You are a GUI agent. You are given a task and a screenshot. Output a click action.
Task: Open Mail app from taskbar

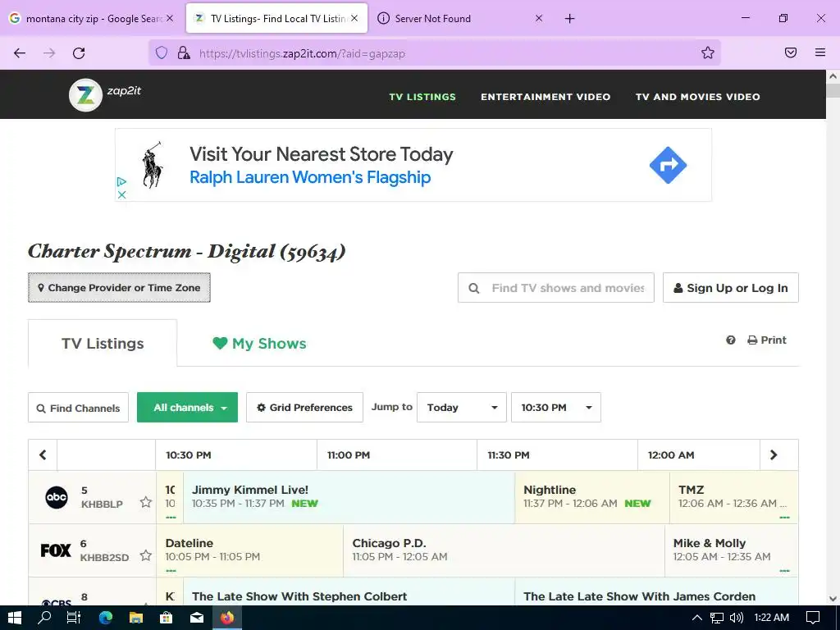pyautogui.click(x=197, y=618)
